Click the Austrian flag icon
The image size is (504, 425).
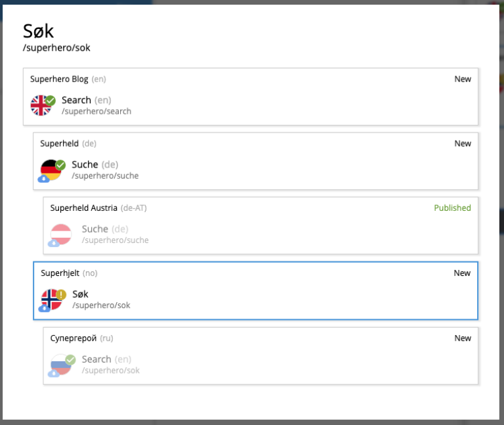coord(61,234)
